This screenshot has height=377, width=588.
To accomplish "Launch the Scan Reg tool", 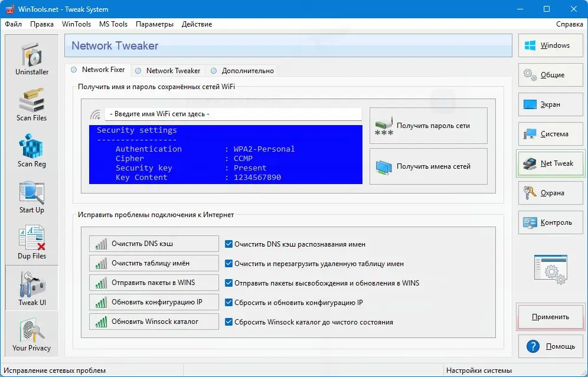I will 31,151.
